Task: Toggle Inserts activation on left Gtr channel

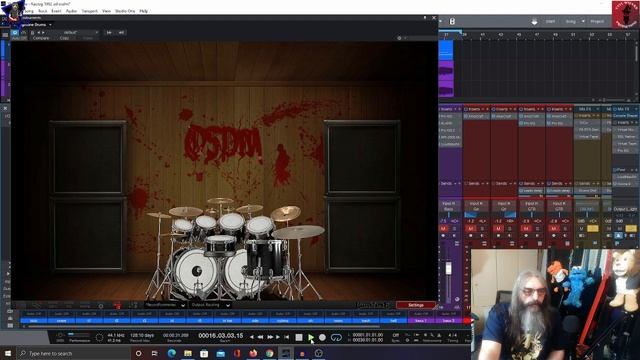Action: [466, 109]
